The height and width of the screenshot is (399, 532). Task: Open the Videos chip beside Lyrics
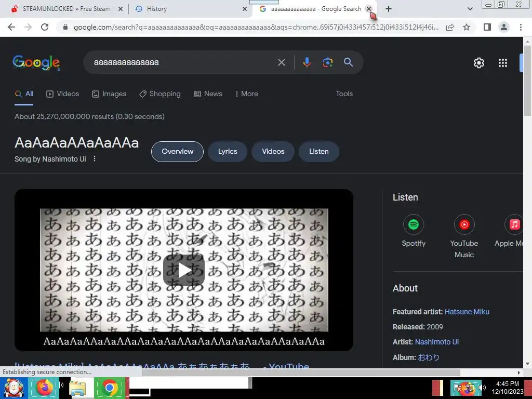(x=273, y=152)
